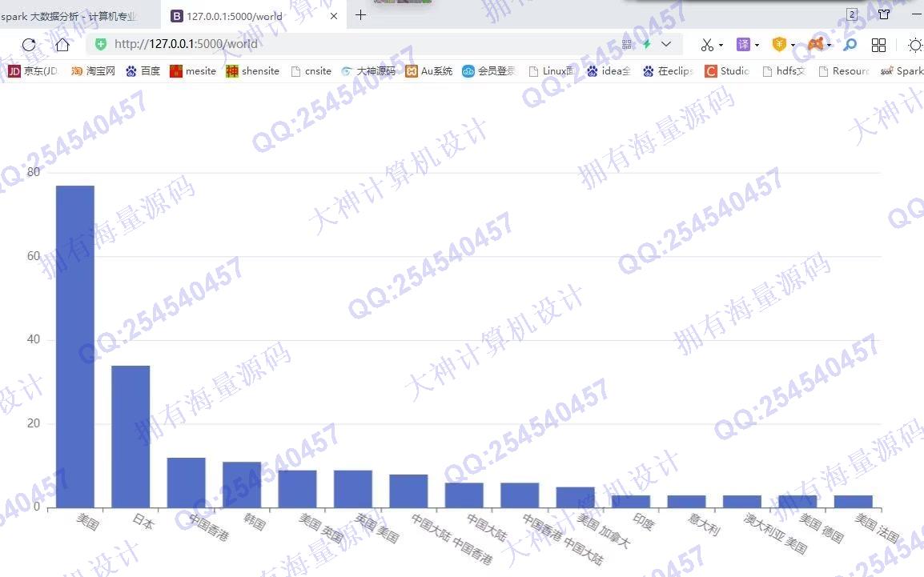Open the 淘宝网 bookmark
Screen dimensions: 924x577
tap(93, 71)
